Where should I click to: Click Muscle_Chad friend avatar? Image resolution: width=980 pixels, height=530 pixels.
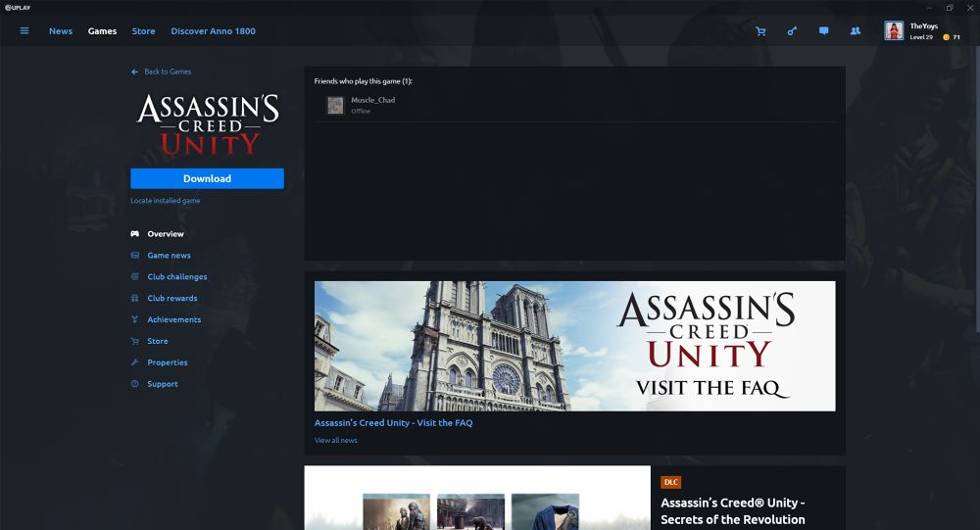click(x=335, y=105)
